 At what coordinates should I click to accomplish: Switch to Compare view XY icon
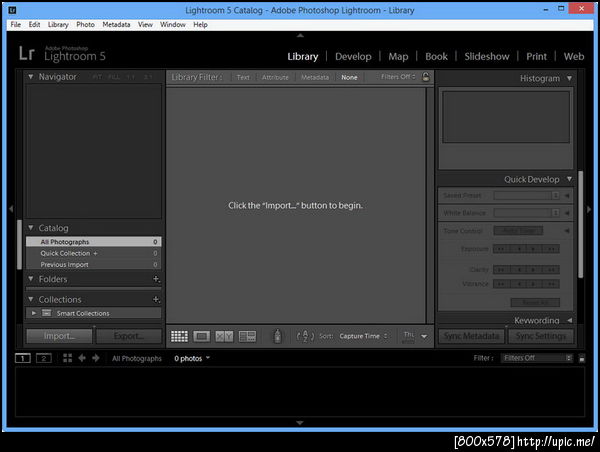(224, 336)
